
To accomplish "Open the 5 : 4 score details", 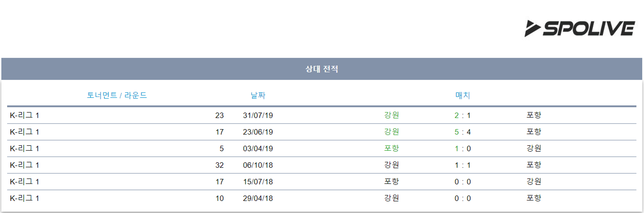I will pos(462,132).
